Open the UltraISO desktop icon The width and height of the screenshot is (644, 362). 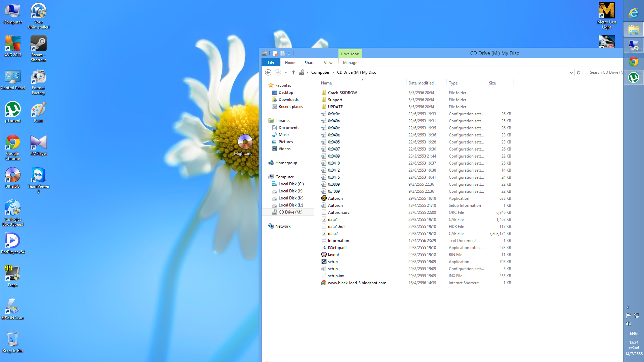point(13,175)
